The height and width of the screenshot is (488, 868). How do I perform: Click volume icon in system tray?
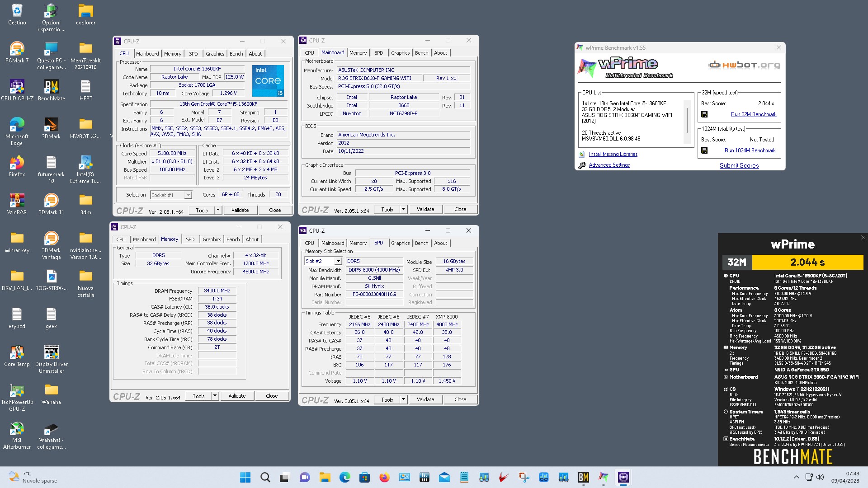coord(821,477)
